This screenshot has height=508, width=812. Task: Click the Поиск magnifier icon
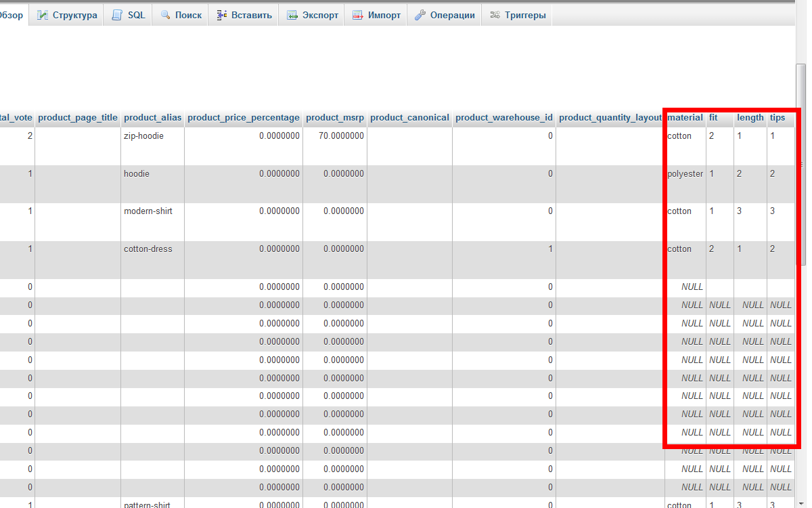pyautogui.click(x=165, y=15)
